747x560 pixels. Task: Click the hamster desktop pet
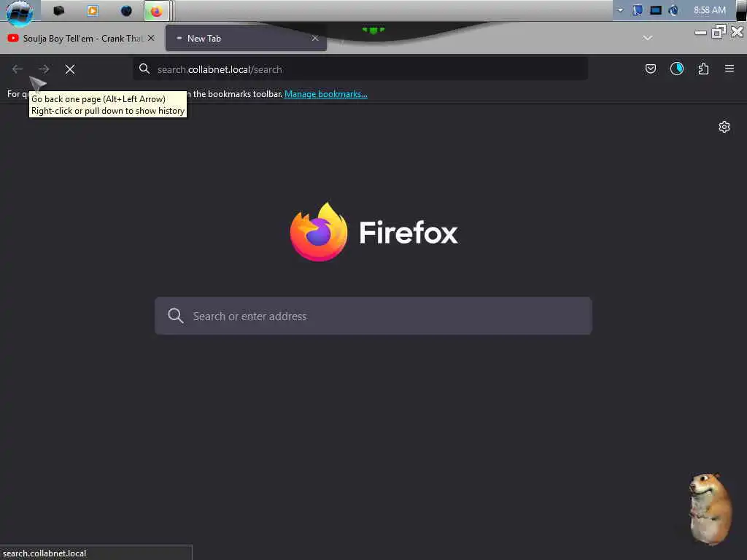coord(711,508)
